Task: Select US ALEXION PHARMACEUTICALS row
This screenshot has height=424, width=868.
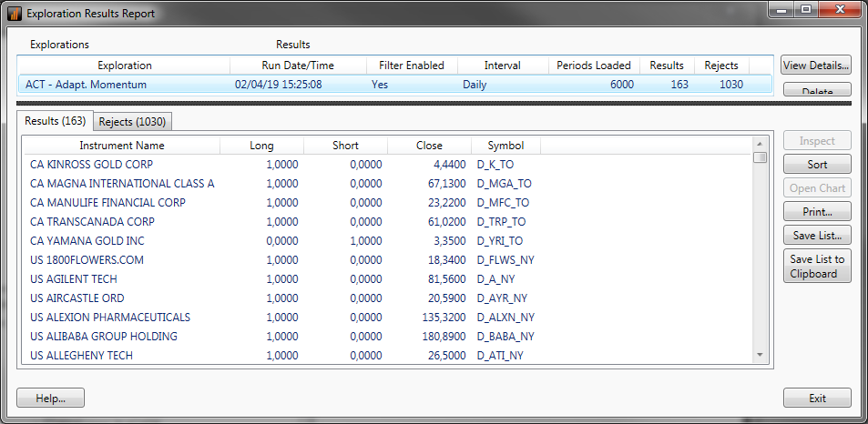Action: point(387,318)
